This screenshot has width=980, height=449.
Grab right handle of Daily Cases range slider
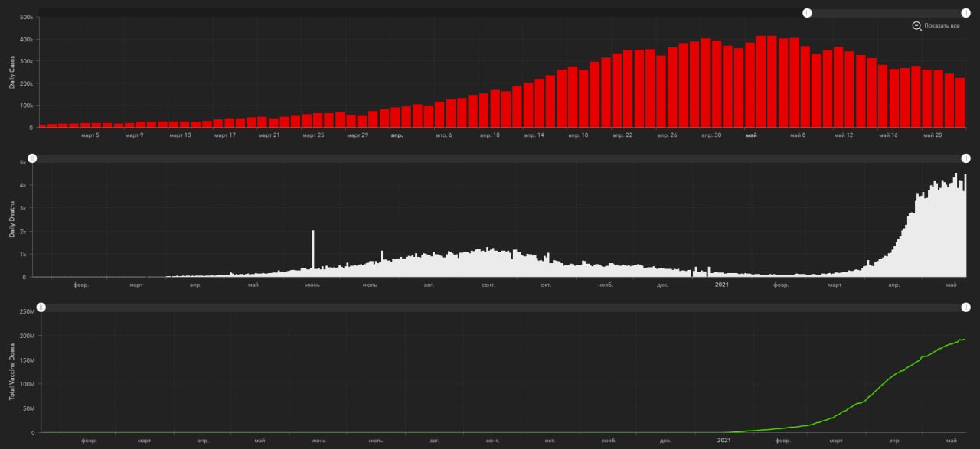tap(965, 13)
